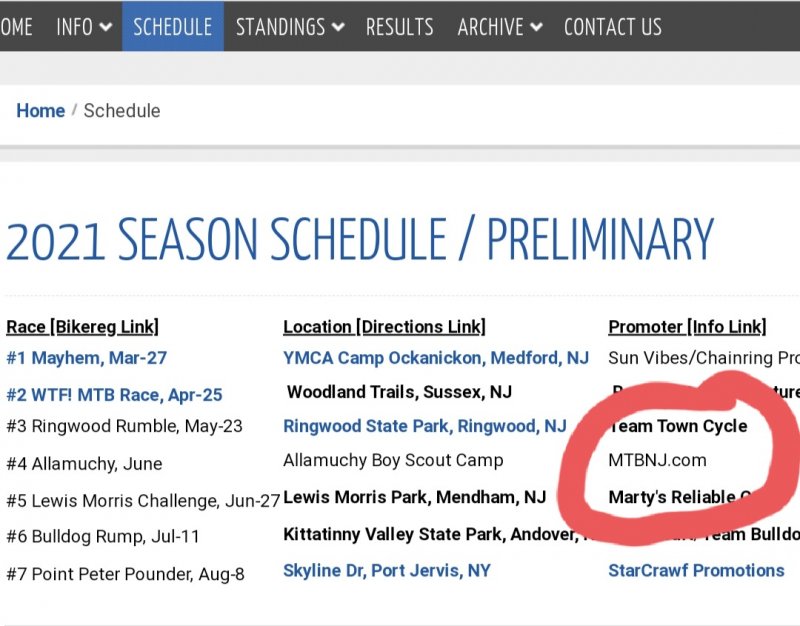The width and height of the screenshot is (800, 626).
Task: Open Ringwood State Park directions link
Action: [x=425, y=426]
